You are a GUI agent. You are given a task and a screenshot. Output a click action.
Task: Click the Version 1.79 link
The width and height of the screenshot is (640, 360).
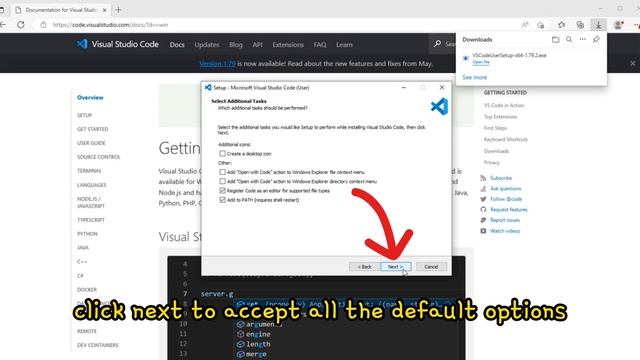pyautogui.click(x=217, y=64)
